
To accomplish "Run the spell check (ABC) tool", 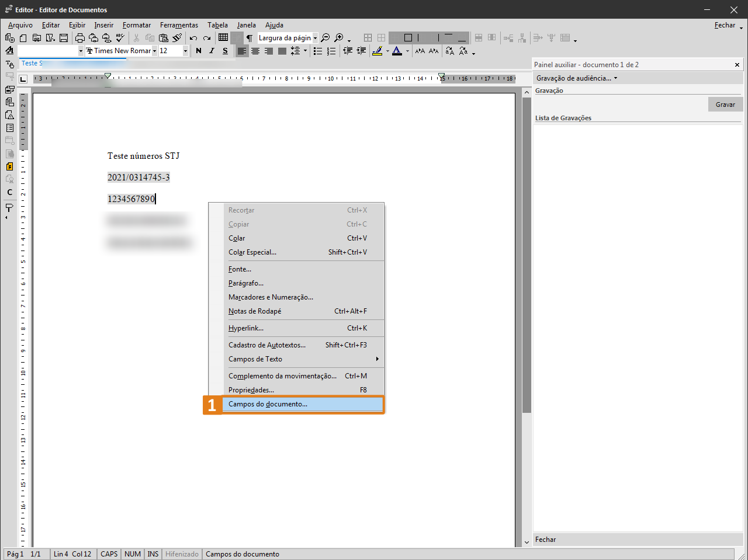I will pos(120,38).
